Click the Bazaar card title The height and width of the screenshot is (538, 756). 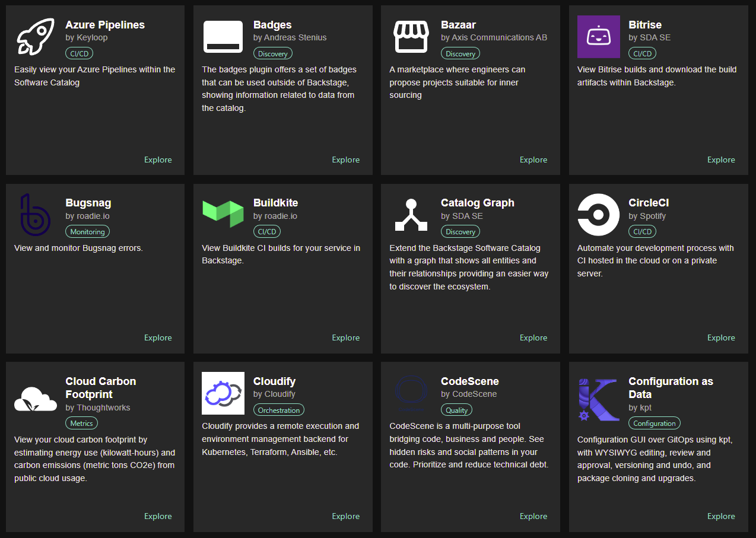[458, 25]
